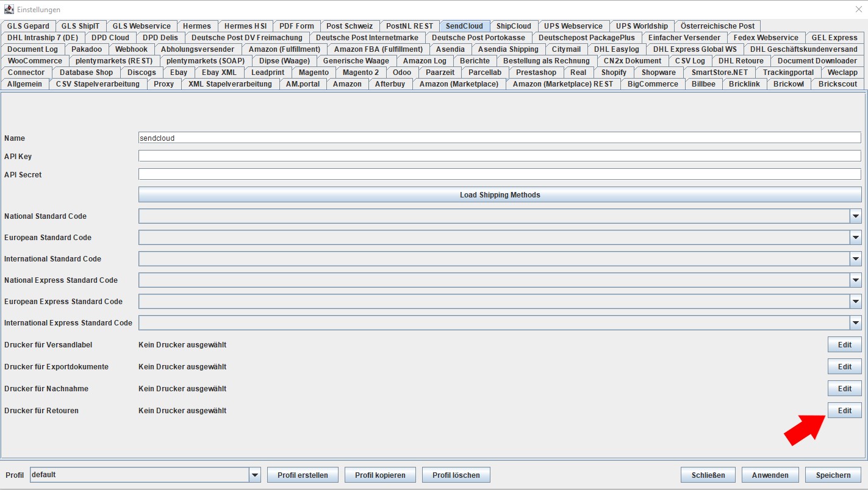Select the PostNL REST tab
868x490 pixels.
(x=409, y=26)
